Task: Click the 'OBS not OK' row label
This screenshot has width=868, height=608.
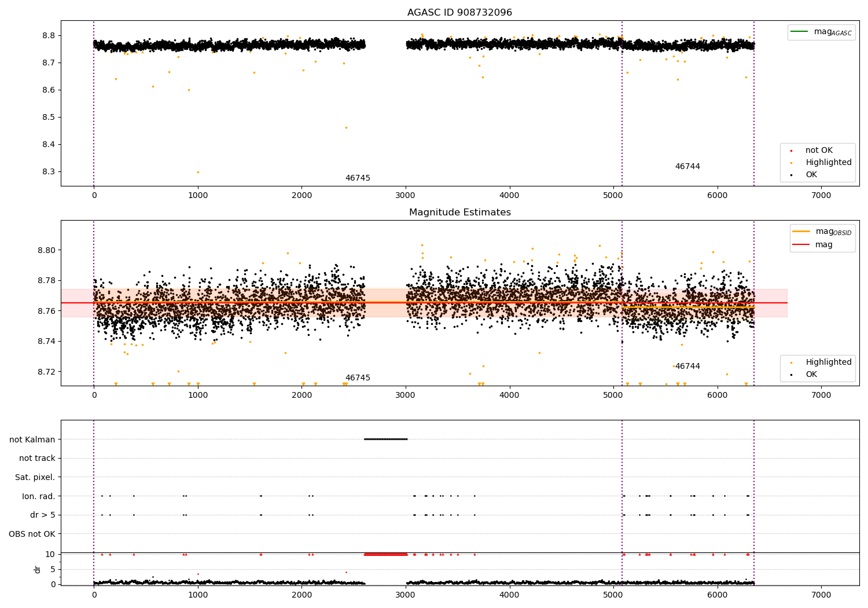Action: pyautogui.click(x=32, y=534)
